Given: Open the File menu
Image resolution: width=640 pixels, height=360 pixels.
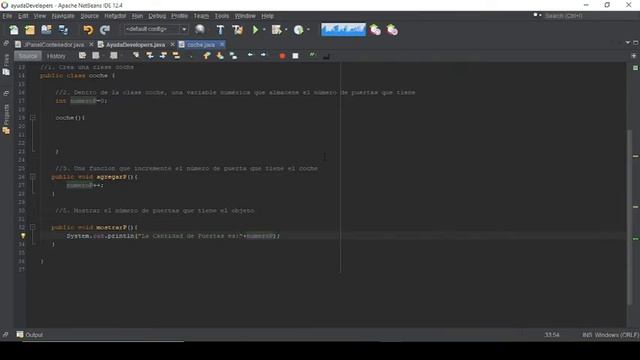Looking at the screenshot, I should click(7, 16).
